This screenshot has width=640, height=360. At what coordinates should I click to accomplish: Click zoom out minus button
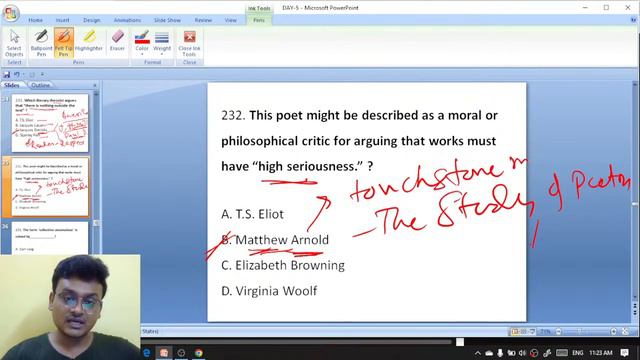[x=558, y=332]
